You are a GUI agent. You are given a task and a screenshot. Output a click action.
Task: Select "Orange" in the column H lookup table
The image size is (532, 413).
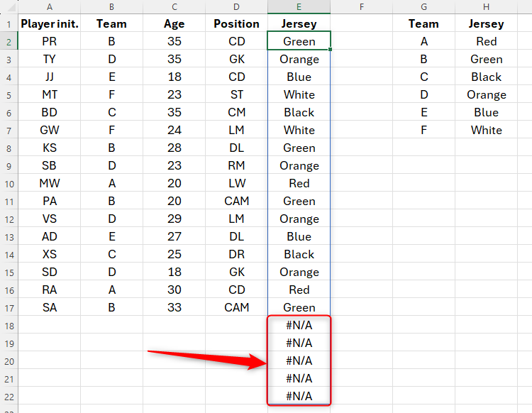coord(486,94)
